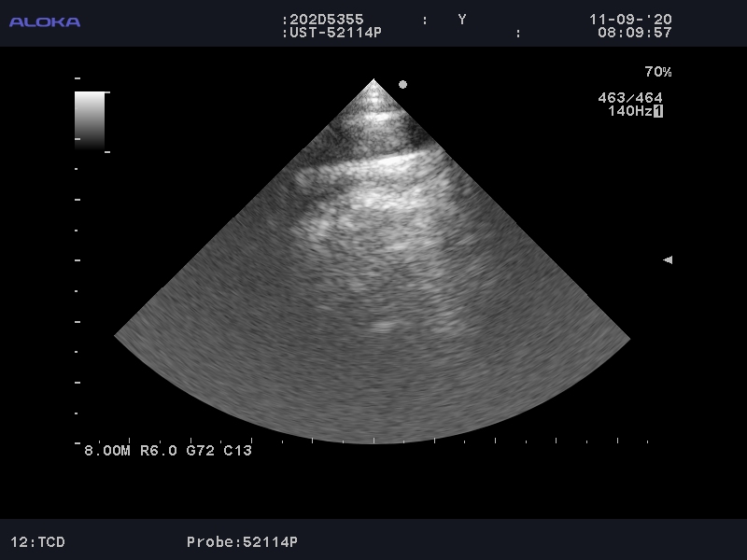Screen dimensions: 747x560
Task: Click the ALOKA logo
Action: (x=45, y=21)
